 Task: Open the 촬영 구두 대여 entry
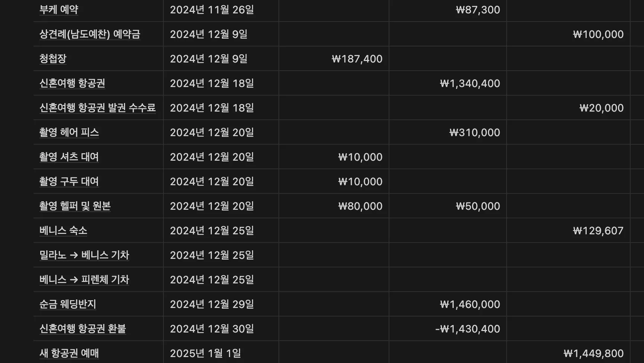pos(69,181)
